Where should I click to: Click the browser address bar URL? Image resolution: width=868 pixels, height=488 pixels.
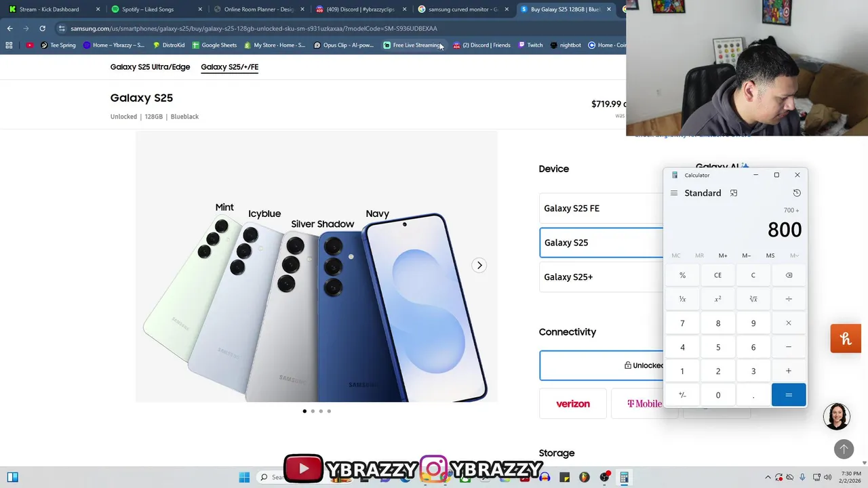pyautogui.click(x=254, y=28)
